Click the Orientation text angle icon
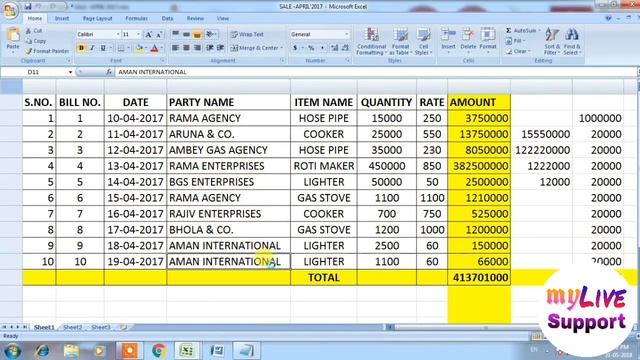Image resolution: width=640 pixels, height=360 pixels. coord(210,34)
